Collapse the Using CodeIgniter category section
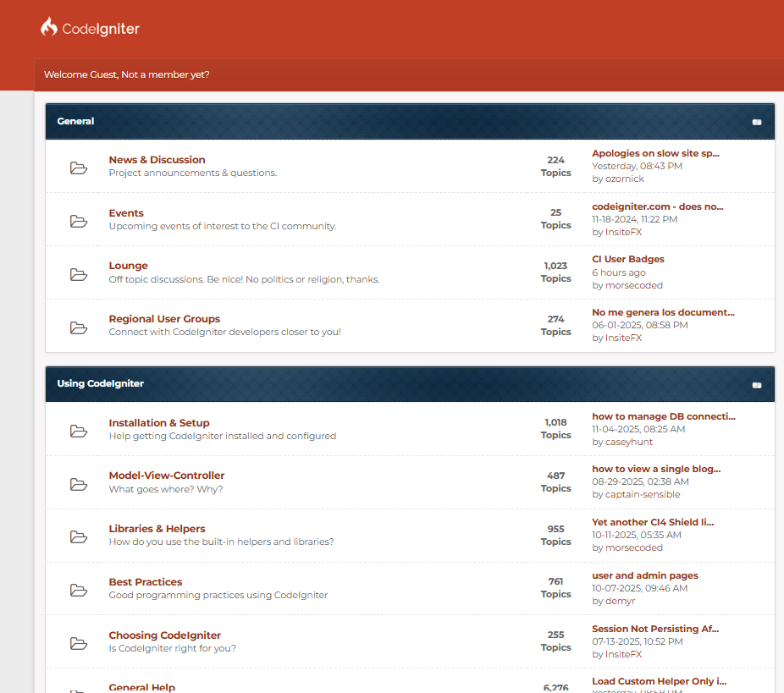784x693 pixels. coord(757,385)
